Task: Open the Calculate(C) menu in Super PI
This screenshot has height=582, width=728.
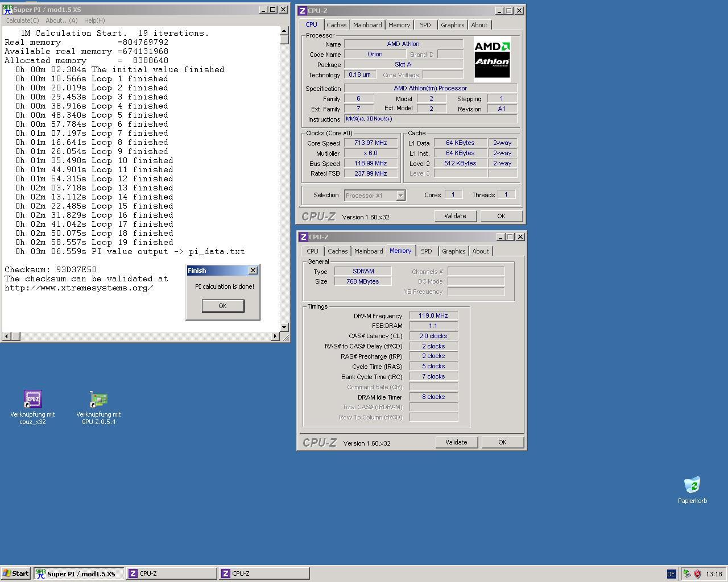Action: pyautogui.click(x=22, y=20)
